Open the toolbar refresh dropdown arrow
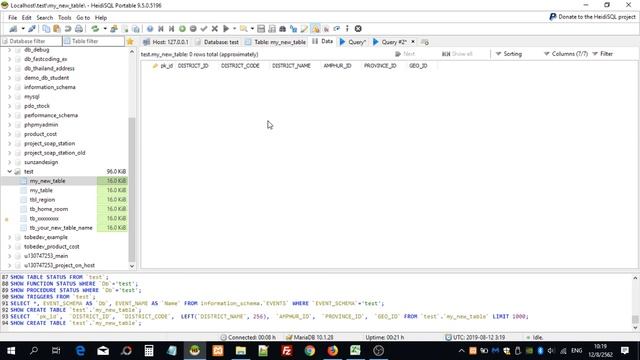 pyautogui.click(x=105, y=29)
